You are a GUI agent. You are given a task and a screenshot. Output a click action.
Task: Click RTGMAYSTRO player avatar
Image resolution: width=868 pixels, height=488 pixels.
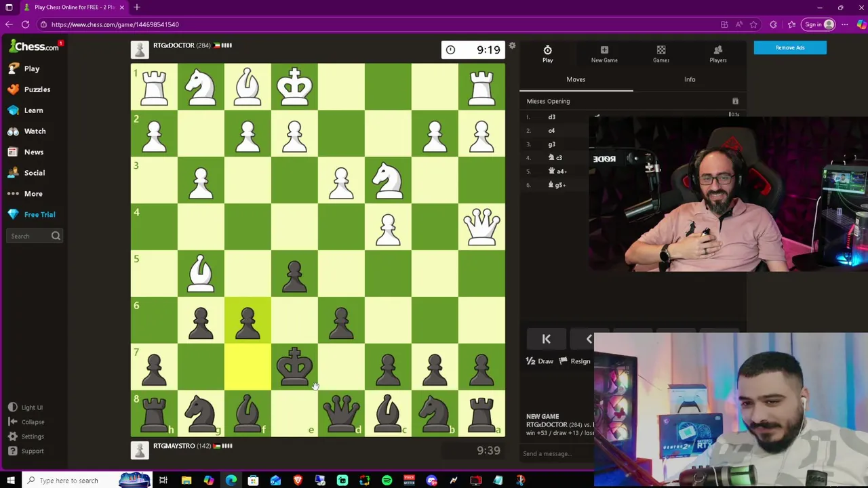click(140, 450)
